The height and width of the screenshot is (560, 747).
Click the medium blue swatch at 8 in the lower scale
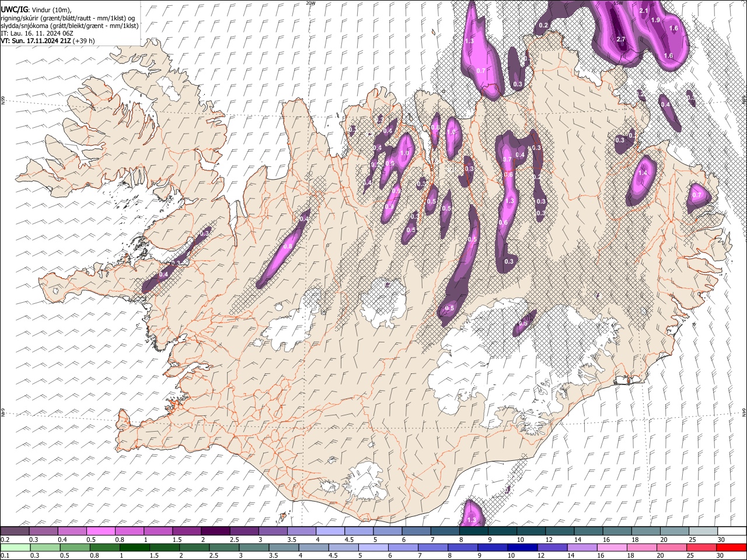coord(463,548)
